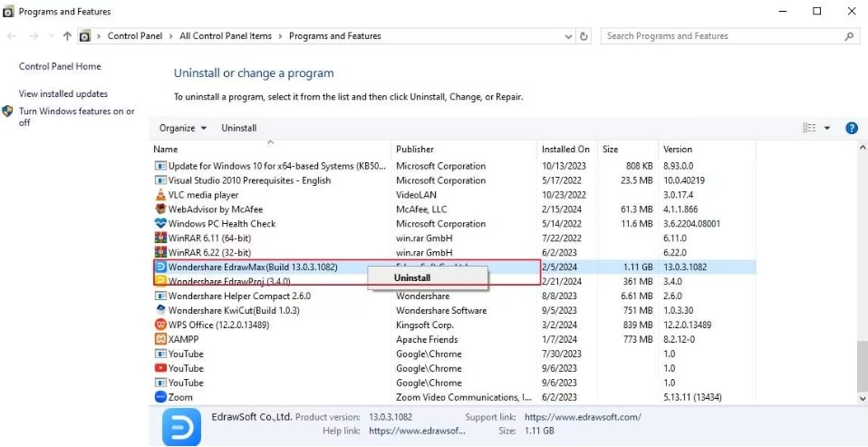Select Wondershare KwiCut(Build 1.0.3) entry
The width and height of the screenshot is (868, 447).
coord(234,310)
